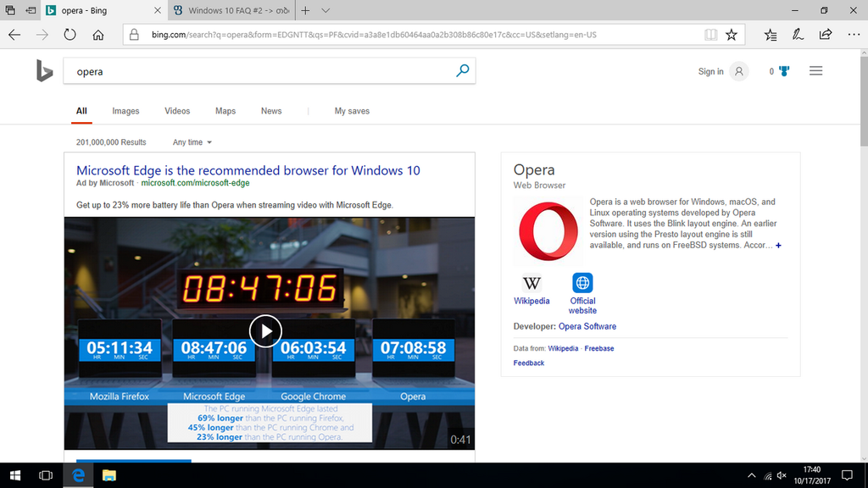Open My saves
Image resolution: width=868 pixels, height=488 pixels.
pos(352,111)
